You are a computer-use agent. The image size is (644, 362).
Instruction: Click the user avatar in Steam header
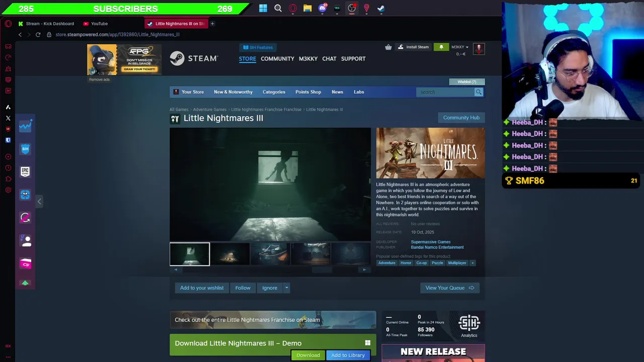tap(478, 48)
